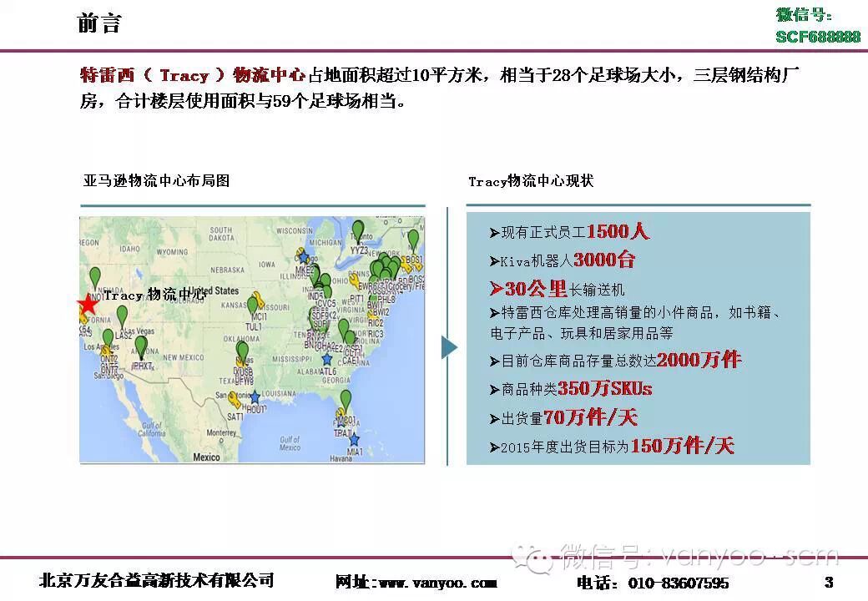Click the Monterrey map label

point(221,432)
